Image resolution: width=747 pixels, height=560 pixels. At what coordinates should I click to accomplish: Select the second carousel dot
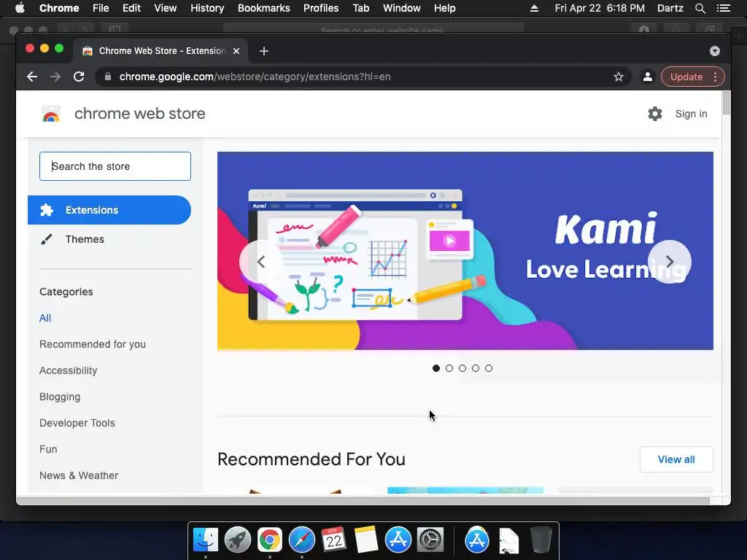click(449, 368)
